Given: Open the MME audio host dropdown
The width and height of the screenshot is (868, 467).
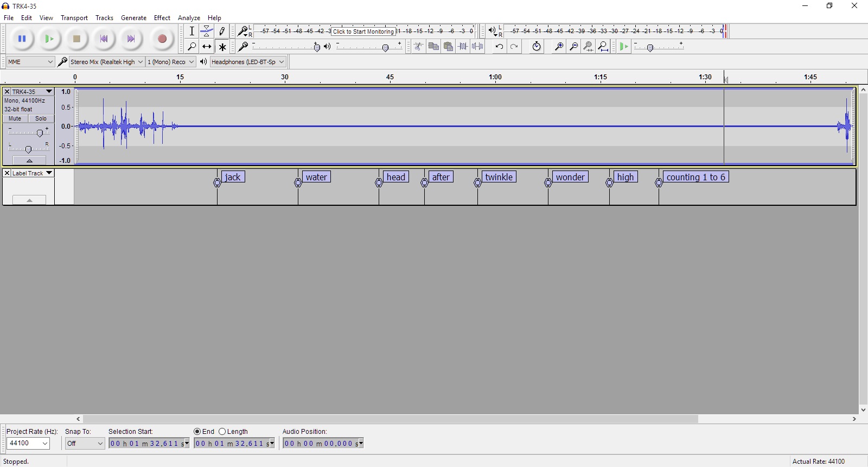Looking at the screenshot, I should [30, 62].
